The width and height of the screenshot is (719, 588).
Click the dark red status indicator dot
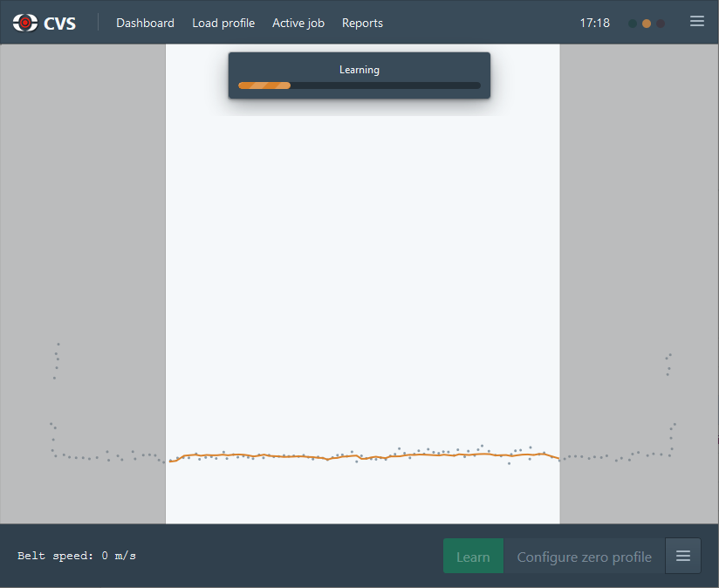[661, 24]
